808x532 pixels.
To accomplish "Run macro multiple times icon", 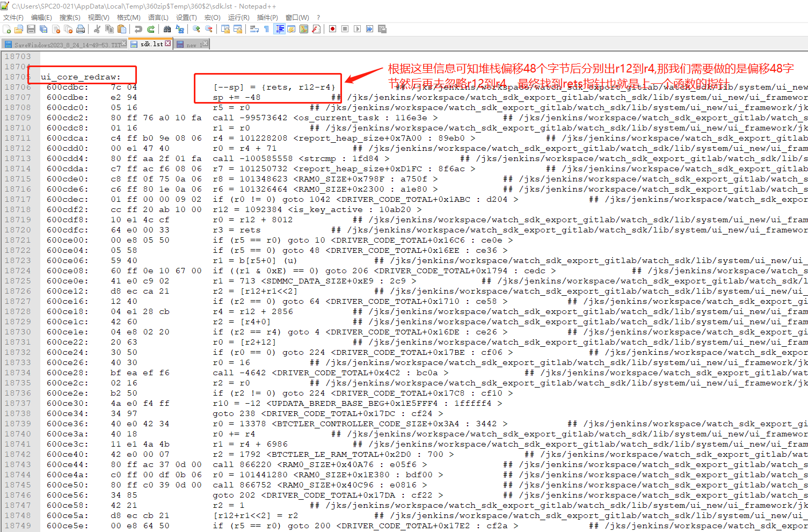I will pos(370,29).
